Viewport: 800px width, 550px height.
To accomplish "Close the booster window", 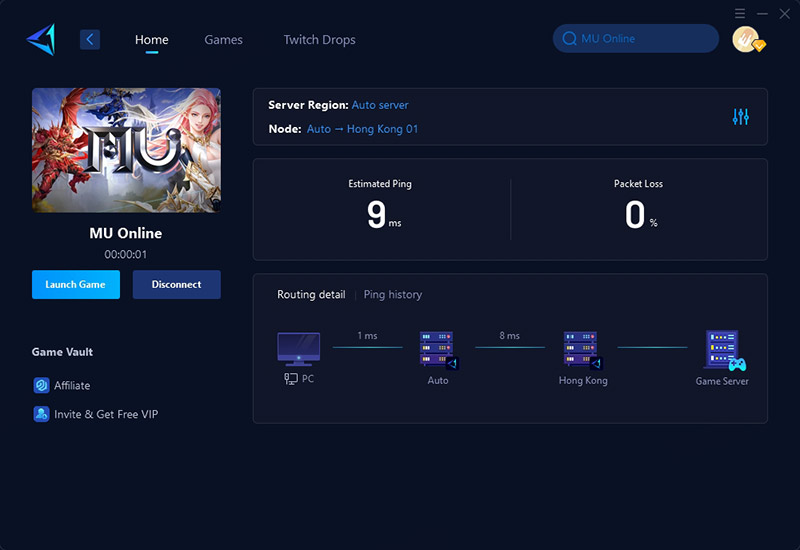I will click(x=785, y=14).
